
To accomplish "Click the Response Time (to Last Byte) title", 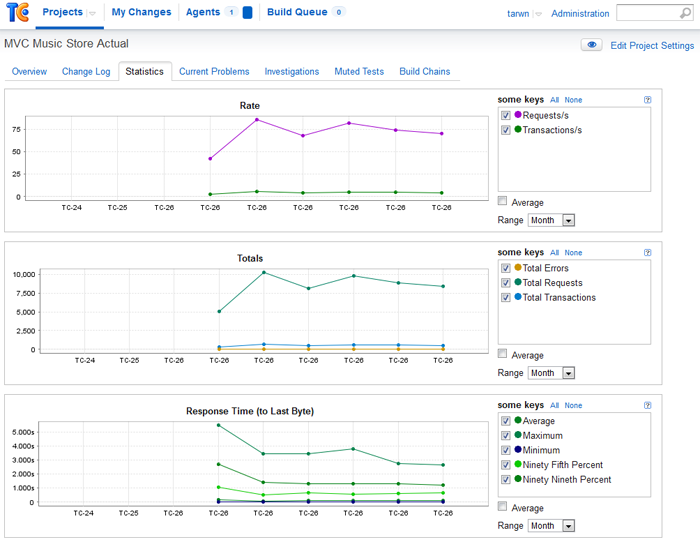I will point(250,411).
